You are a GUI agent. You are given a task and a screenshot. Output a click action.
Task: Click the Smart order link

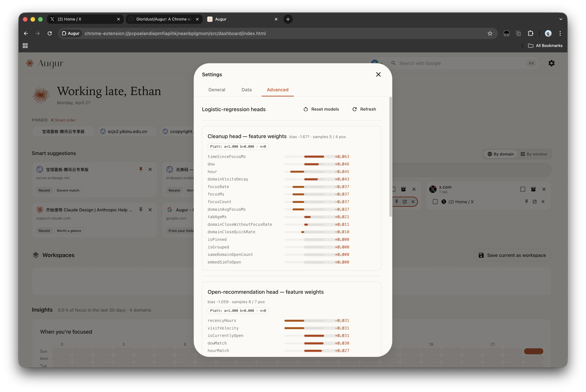point(63,120)
